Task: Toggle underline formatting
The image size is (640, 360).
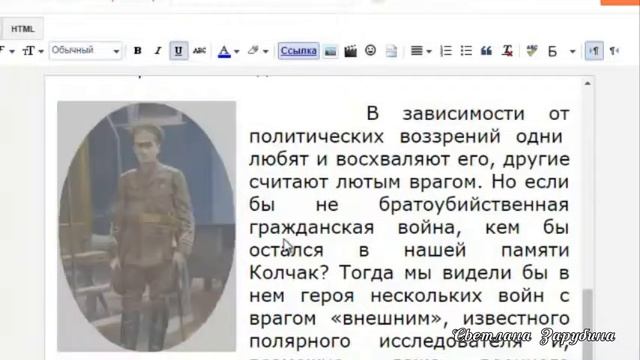Action: tap(178, 51)
